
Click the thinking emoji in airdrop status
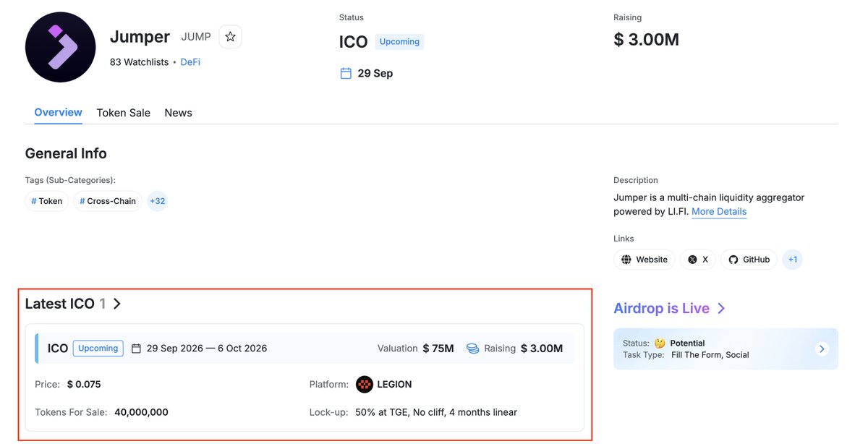(660, 343)
